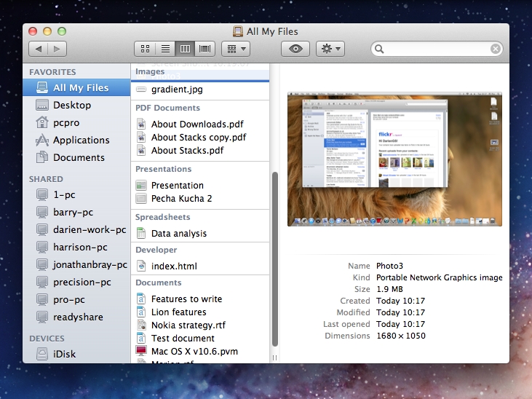The width and height of the screenshot is (532, 399).
Task: Open Applications in the sidebar
Action: [x=81, y=140]
